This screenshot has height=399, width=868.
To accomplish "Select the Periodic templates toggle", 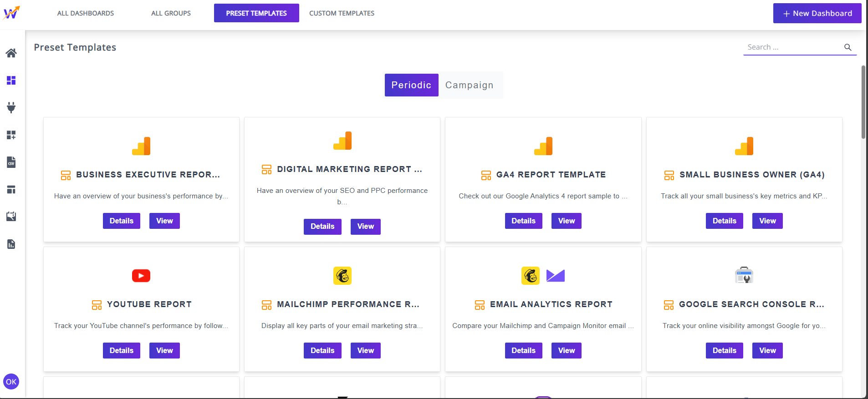I will point(411,85).
